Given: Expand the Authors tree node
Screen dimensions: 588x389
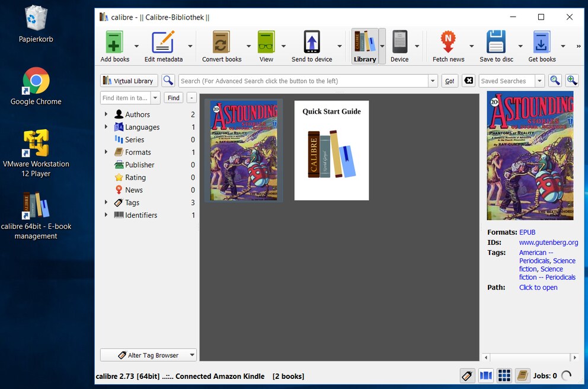Looking at the screenshot, I should pyautogui.click(x=106, y=114).
